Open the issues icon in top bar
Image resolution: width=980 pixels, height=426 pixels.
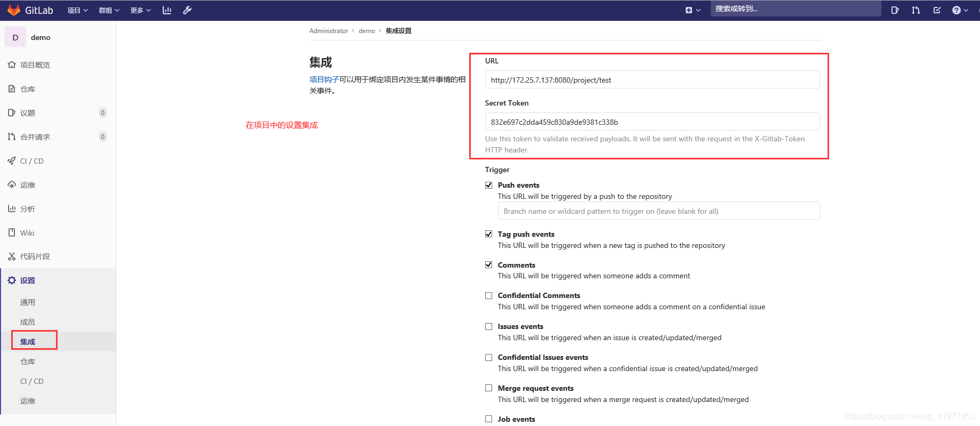coord(895,10)
